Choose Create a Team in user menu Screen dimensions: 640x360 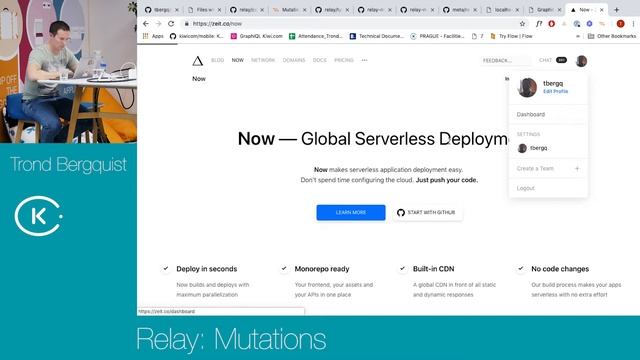pyautogui.click(x=535, y=168)
